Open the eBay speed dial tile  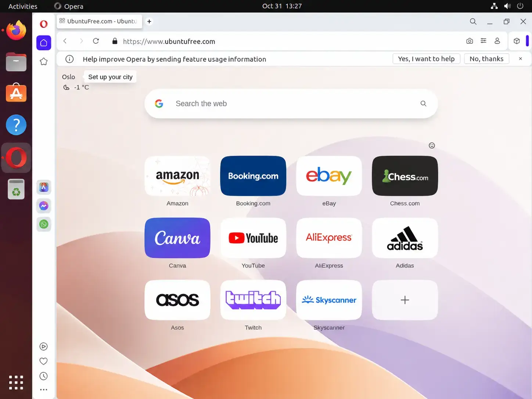coord(329,176)
